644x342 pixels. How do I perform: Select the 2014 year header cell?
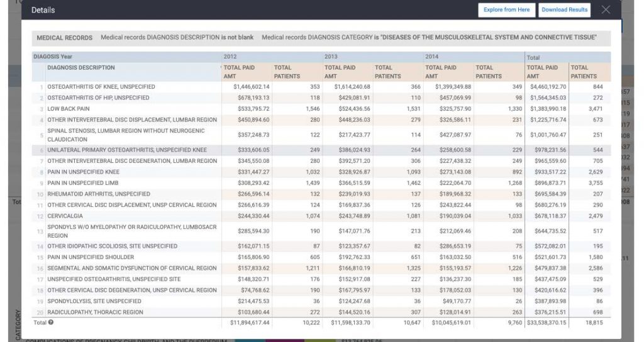[431, 57]
